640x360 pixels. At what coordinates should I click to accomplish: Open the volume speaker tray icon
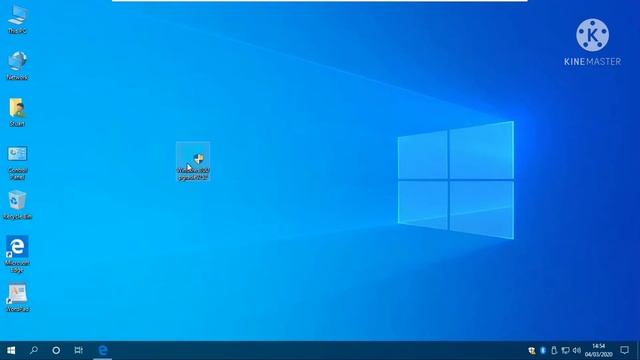(x=576, y=350)
